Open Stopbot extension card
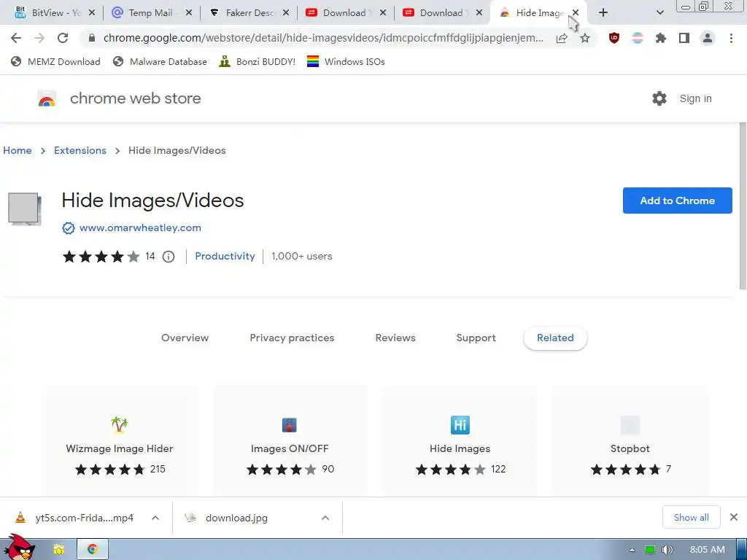Image resolution: width=747 pixels, height=560 pixels. click(x=630, y=440)
